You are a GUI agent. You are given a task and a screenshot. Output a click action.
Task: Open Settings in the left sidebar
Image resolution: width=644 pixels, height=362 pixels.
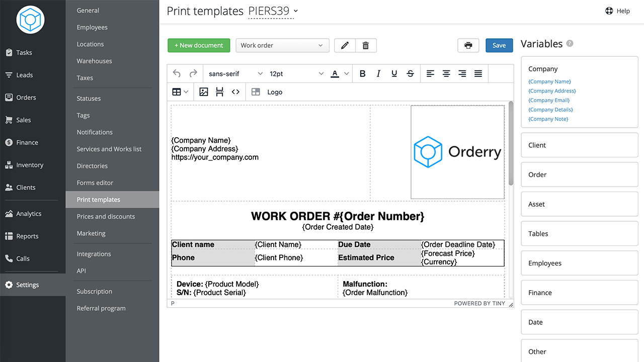click(x=33, y=285)
